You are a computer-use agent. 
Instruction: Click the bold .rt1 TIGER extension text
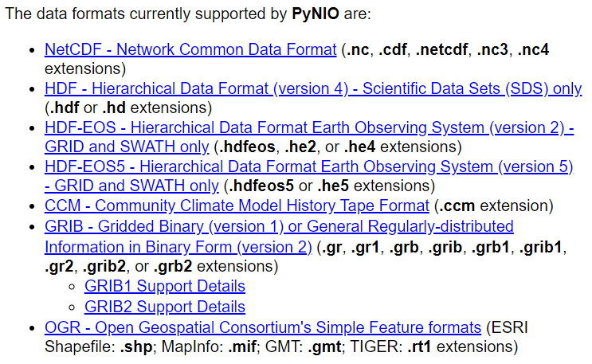[x=419, y=347]
